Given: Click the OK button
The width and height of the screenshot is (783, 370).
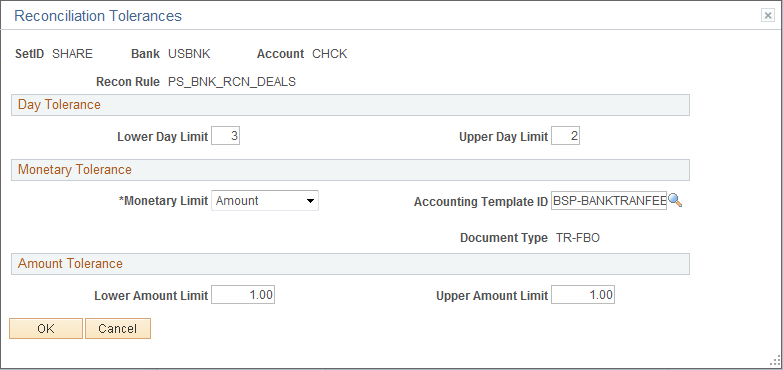Looking at the screenshot, I should pos(46,329).
